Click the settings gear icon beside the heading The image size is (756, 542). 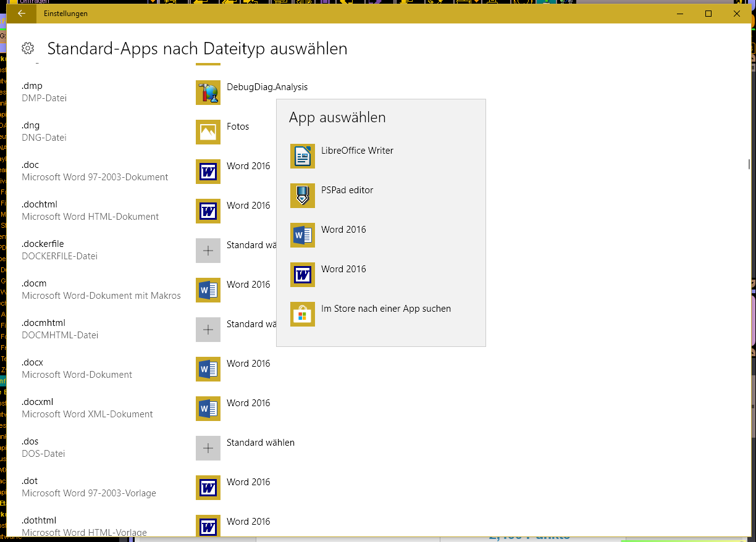[x=28, y=49]
